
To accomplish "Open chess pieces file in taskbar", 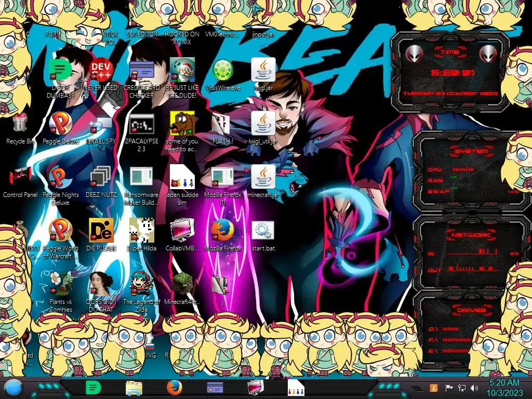I will 296,388.
